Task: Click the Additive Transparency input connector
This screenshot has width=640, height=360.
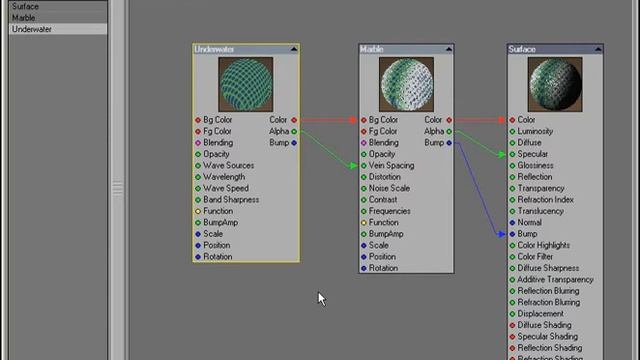Action: click(x=512, y=280)
